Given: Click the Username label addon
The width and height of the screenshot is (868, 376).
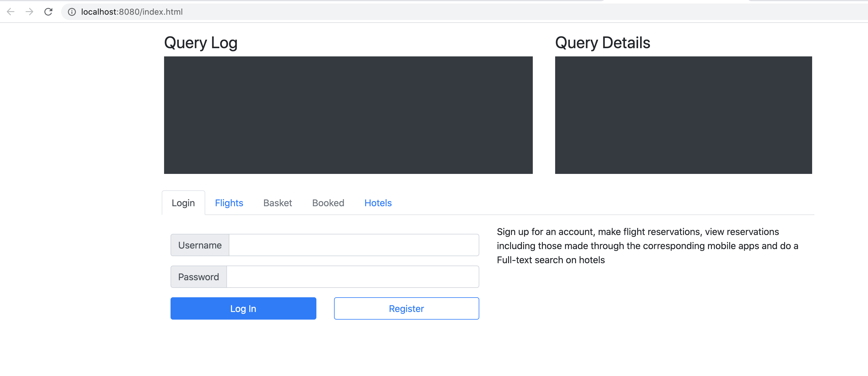Looking at the screenshot, I should click(x=200, y=245).
